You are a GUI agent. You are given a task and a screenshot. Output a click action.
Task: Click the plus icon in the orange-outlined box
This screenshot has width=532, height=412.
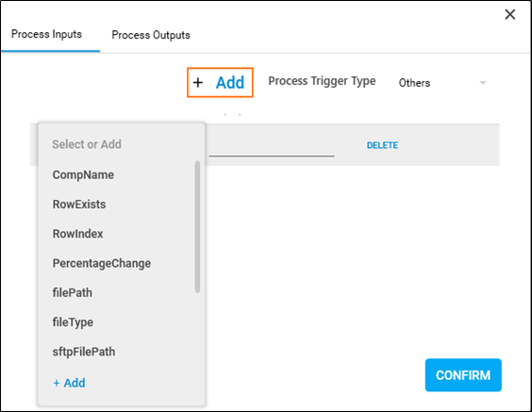(x=198, y=82)
